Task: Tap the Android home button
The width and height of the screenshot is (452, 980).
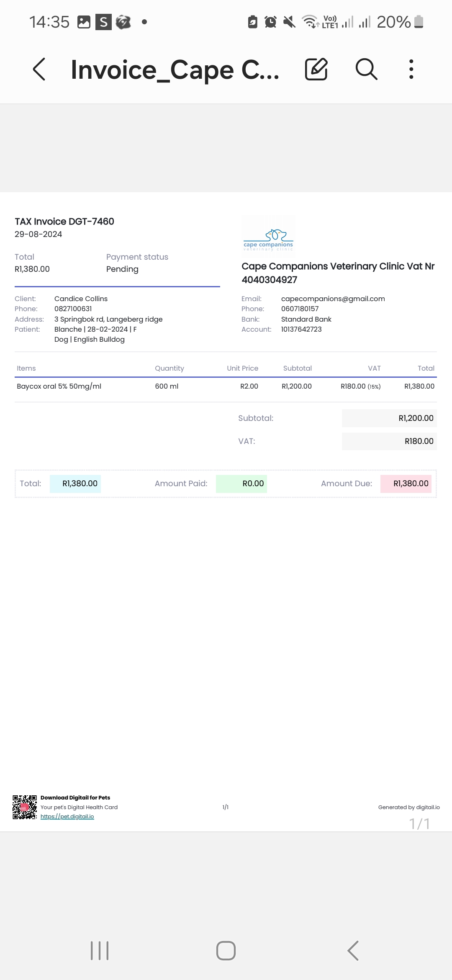Action: point(226,951)
